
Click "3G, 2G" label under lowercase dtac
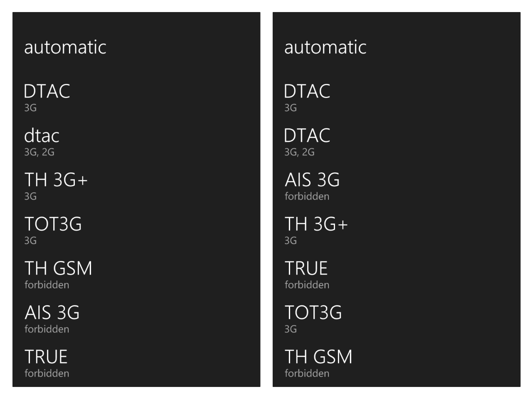click(x=39, y=152)
